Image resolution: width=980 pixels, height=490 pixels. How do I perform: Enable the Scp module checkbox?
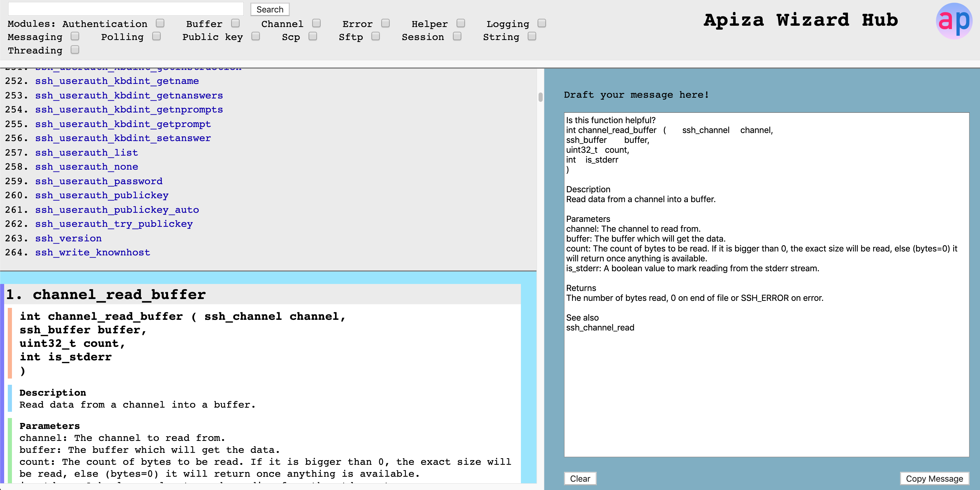point(313,36)
